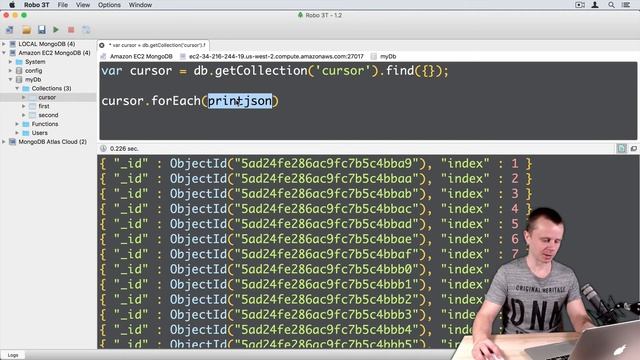Save the script using floppy disk icon
This screenshot has width=640, height=360.
click(x=42, y=29)
